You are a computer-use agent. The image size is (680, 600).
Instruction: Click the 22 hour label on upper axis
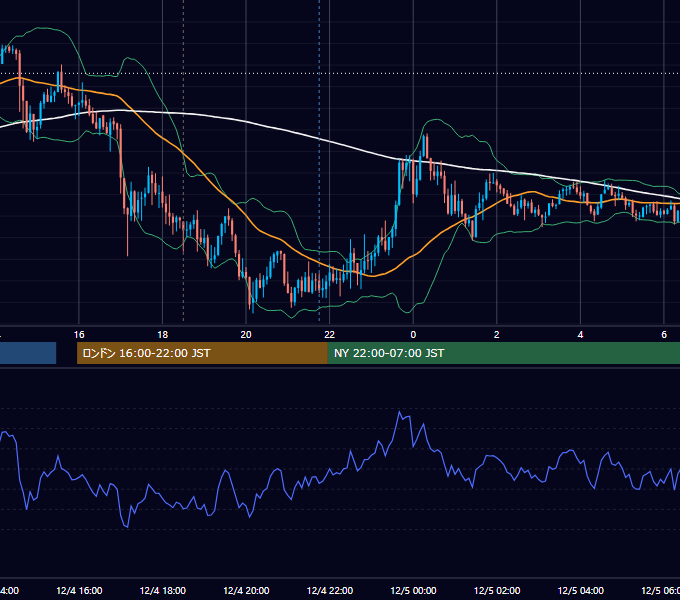(330, 335)
